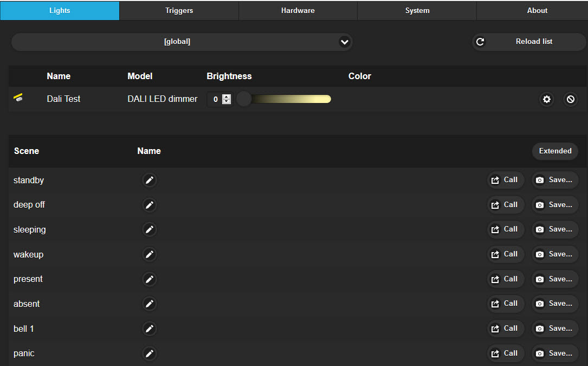Open the [global] device group dropdown
588x366 pixels.
182,42
